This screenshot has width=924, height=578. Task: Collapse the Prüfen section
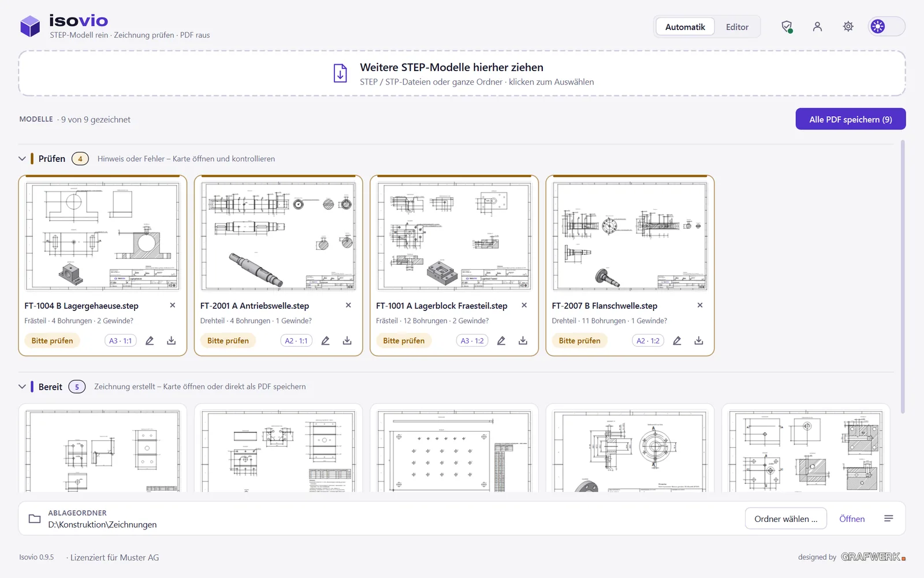[x=22, y=158]
